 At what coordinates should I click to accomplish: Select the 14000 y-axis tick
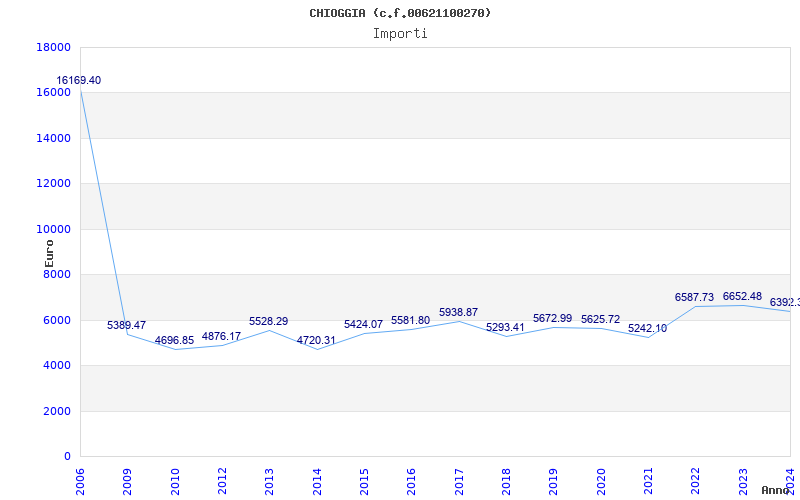(54, 138)
